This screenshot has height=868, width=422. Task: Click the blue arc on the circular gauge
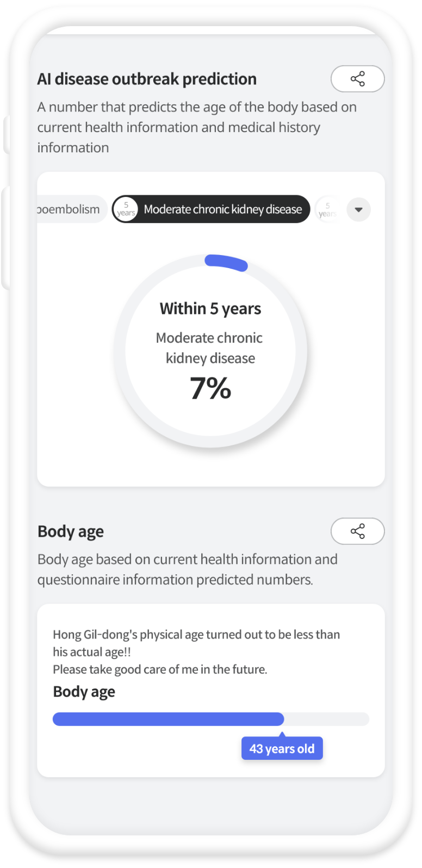click(x=226, y=262)
